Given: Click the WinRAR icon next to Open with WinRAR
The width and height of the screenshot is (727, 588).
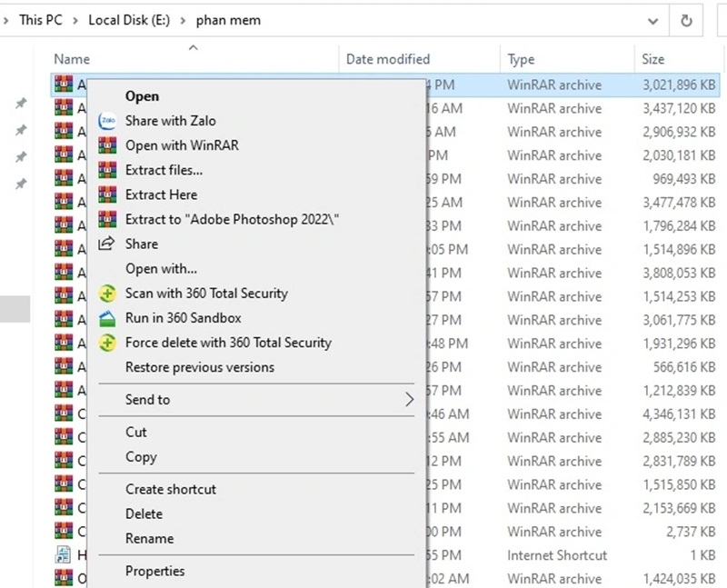Looking at the screenshot, I should click(x=109, y=145).
